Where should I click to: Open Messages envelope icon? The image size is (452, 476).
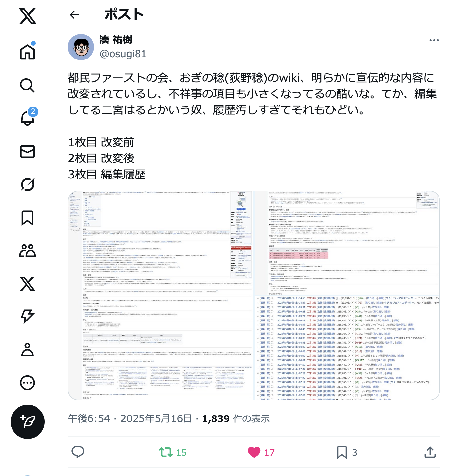(28, 152)
